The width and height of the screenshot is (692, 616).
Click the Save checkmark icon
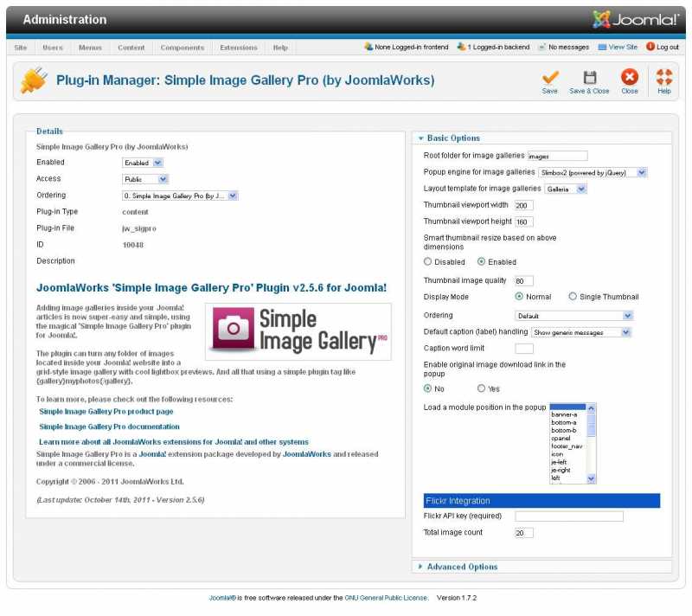pyautogui.click(x=550, y=77)
